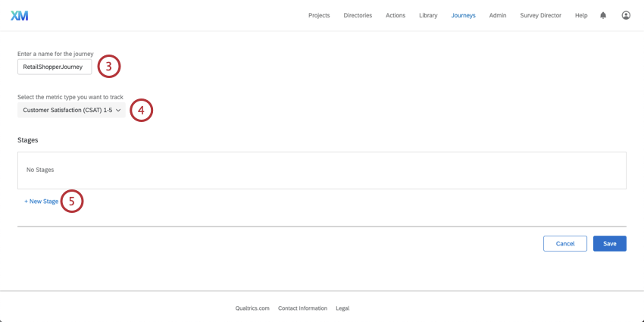
Task: Expand the metric type dropdown
Action: tap(71, 110)
